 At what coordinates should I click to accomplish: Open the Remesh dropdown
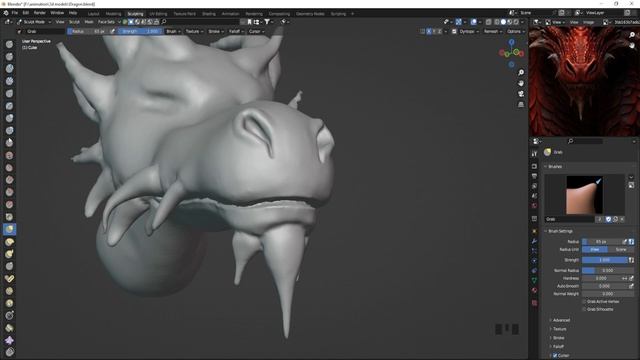[493, 31]
